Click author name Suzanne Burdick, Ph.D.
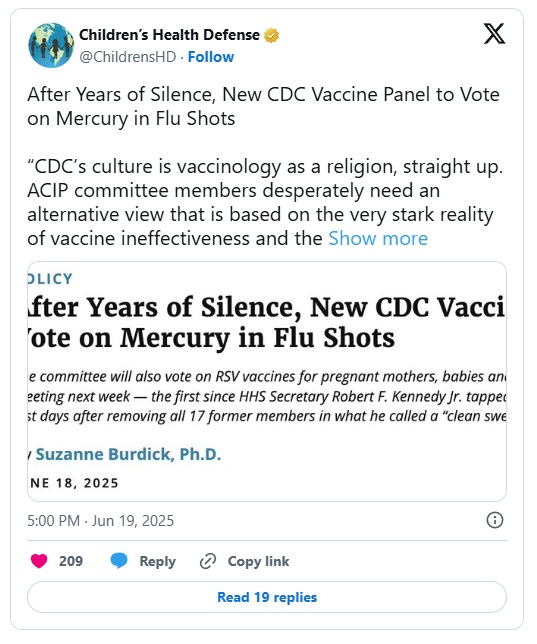Viewport: 537px width, 644px height. click(128, 454)
